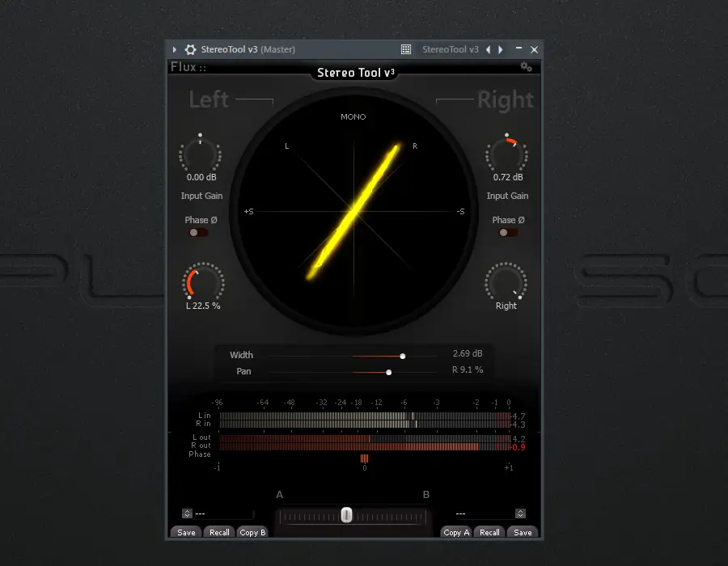Open preset B slot stepper
728x566 pixels.
pos(520,513)
